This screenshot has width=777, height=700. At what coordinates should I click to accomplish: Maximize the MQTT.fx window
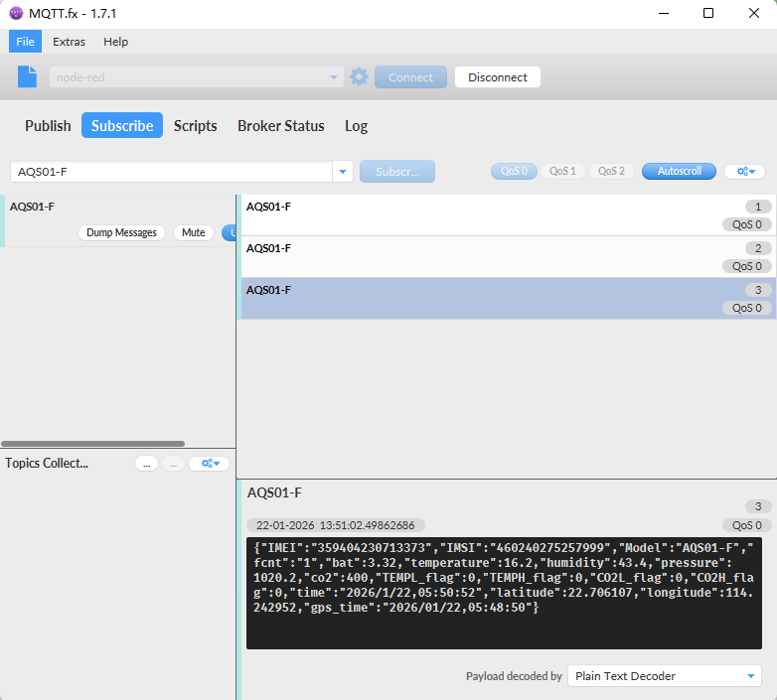click(708, 13)
